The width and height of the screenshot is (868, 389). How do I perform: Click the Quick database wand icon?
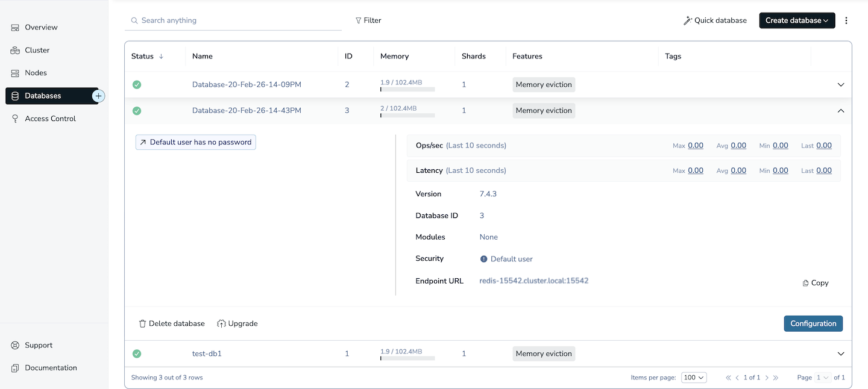pyautogui.click(x=687, y=20)
